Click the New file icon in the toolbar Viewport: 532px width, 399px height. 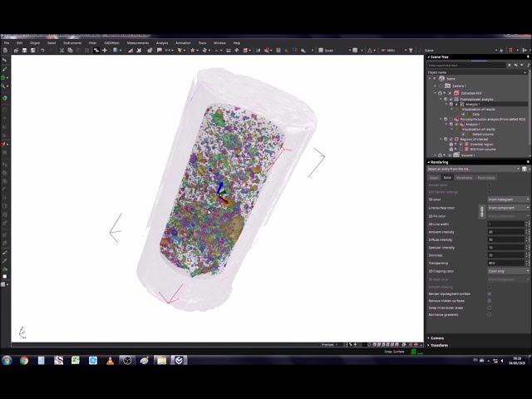tap(6, 50)
